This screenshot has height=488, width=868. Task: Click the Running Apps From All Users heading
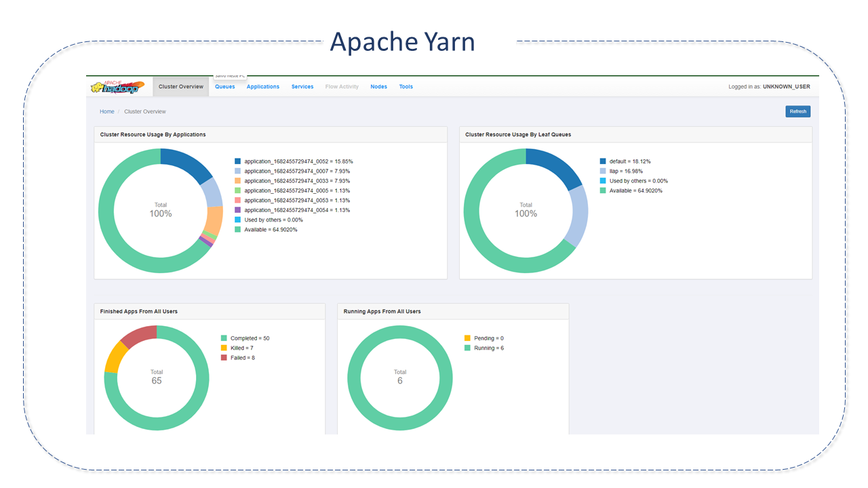(382, 312)
